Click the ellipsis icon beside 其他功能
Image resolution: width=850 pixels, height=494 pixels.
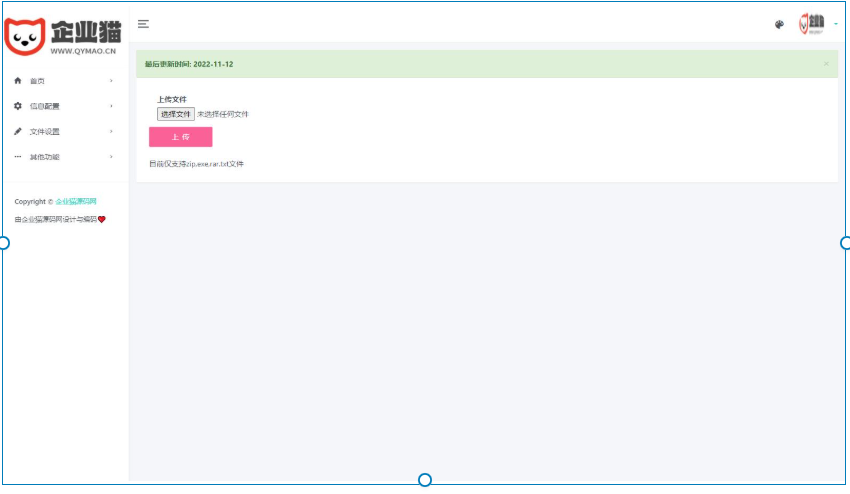tap(18, 157)
